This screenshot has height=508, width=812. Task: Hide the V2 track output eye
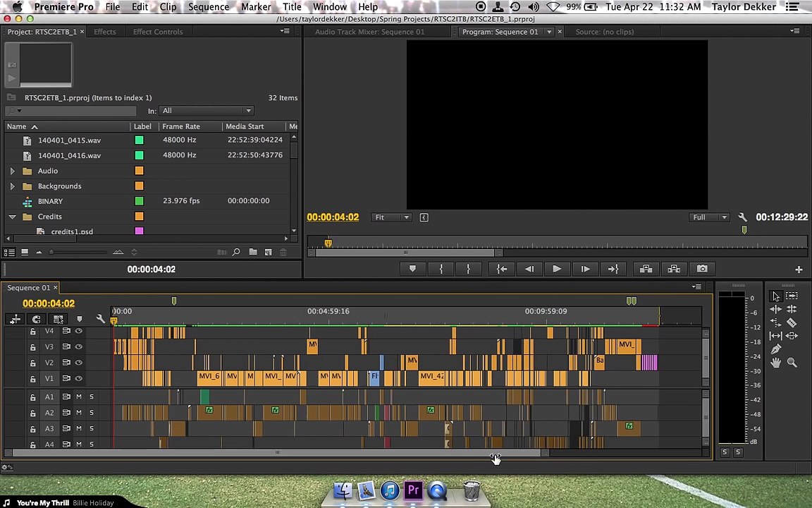(x=79, y=363)
